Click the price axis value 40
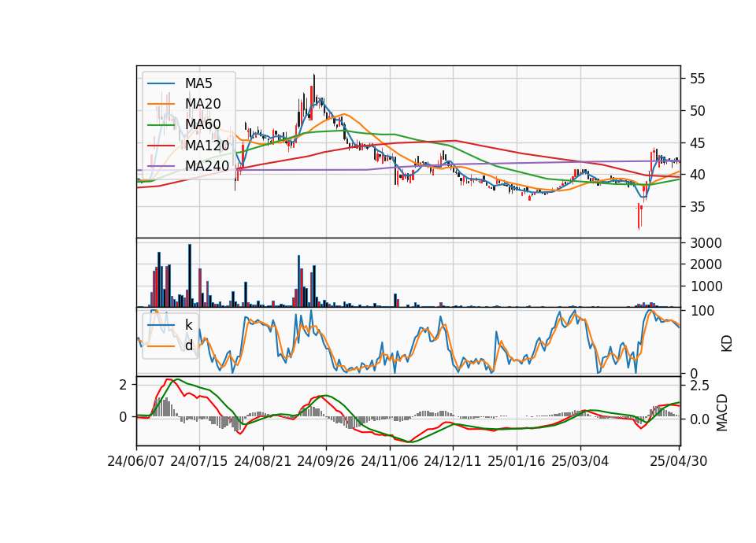Image resolution: width=756 pixels, height=543 pixels. 697,175
